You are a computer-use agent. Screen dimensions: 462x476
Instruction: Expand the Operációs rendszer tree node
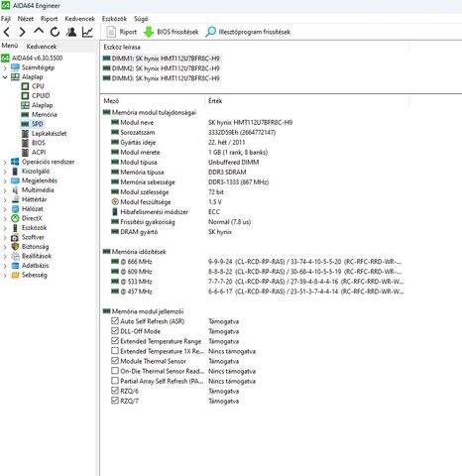tap(5, 162)
